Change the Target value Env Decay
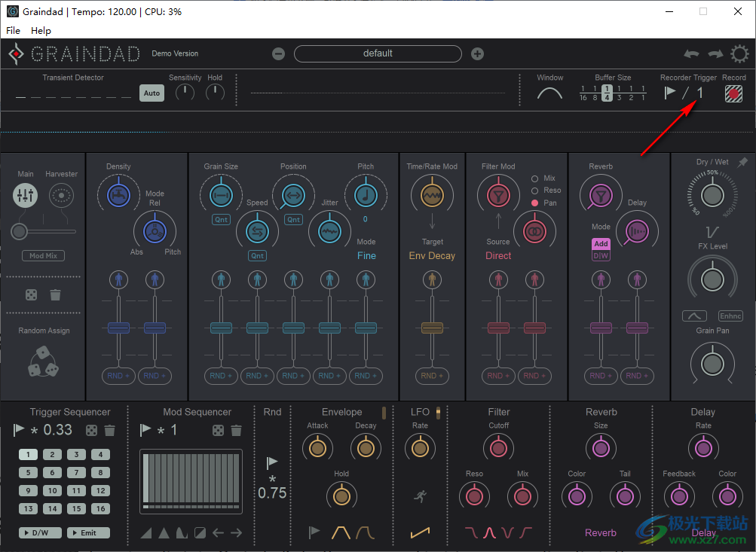Viewport: 756px width, 552px height. coord(432,256)
